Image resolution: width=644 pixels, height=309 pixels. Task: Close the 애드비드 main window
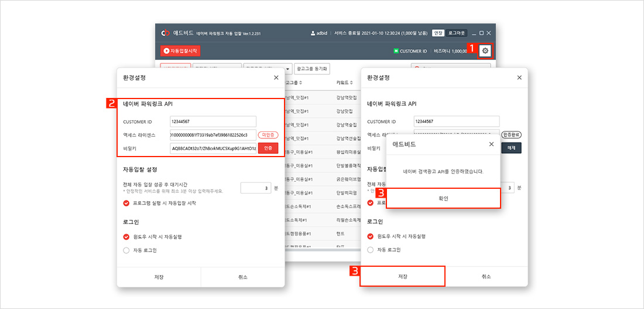(488, 33)
